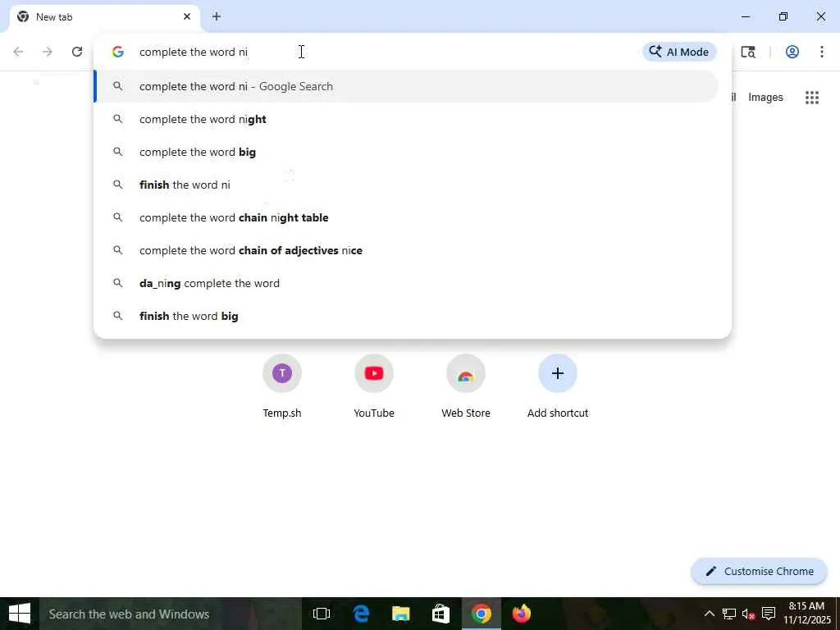The image size is (840, 630).
Task: Click the 'Search the web and Windows' box
Action: [171, 614]
